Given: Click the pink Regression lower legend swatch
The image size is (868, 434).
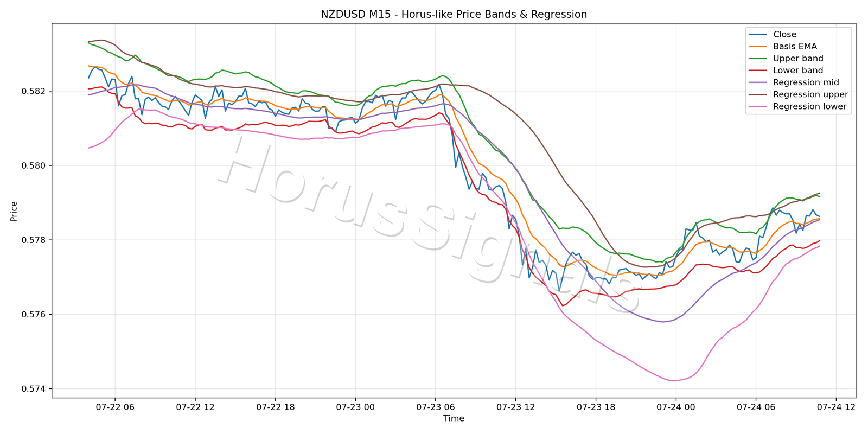Looking at the screenshot, I should (758, 106).
